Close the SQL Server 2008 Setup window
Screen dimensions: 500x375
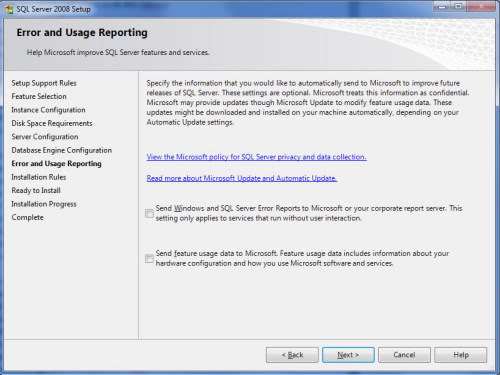(x=481, y=6)
